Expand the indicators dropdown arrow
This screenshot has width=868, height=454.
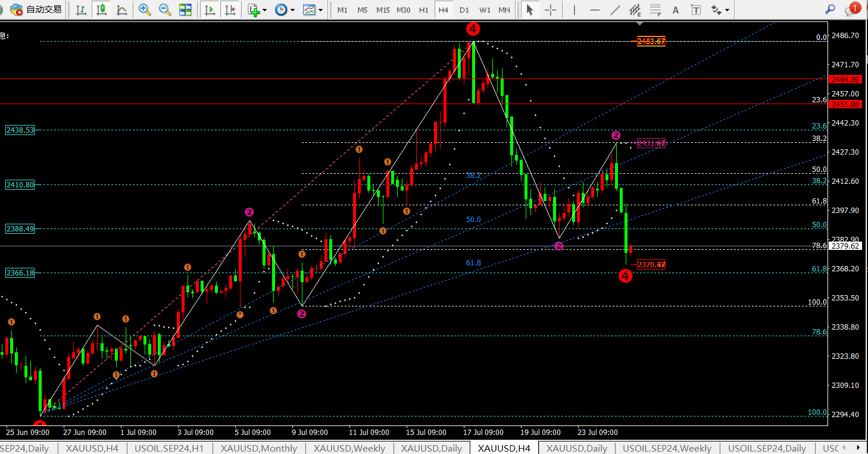coord(264,10)
